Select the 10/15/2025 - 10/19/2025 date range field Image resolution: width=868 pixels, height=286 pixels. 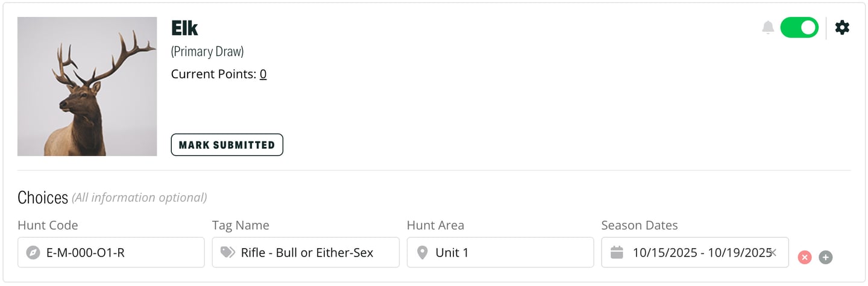pyautogui.click(x=699, y=253)
